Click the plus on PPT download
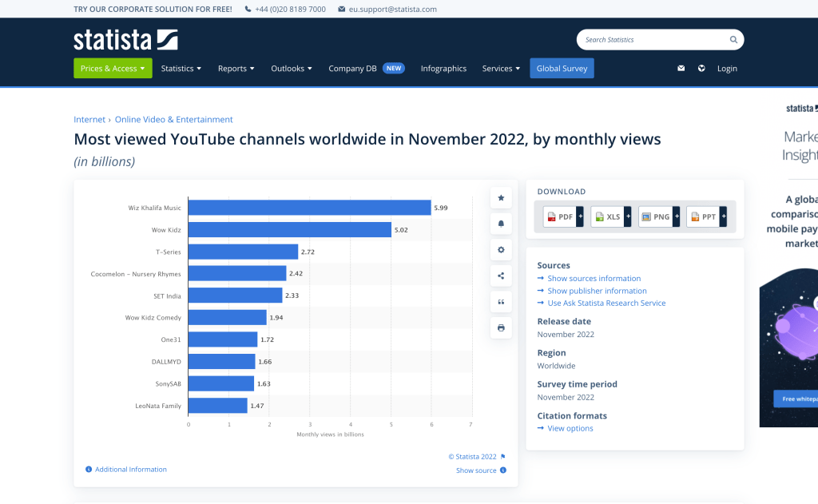The width and height of the screenshot is (818, 504). coord(723,216)
